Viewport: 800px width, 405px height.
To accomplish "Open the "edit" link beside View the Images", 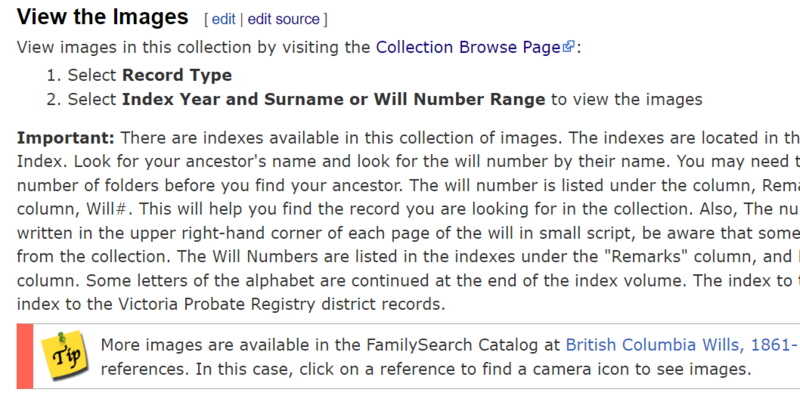I will coord(223,19).
